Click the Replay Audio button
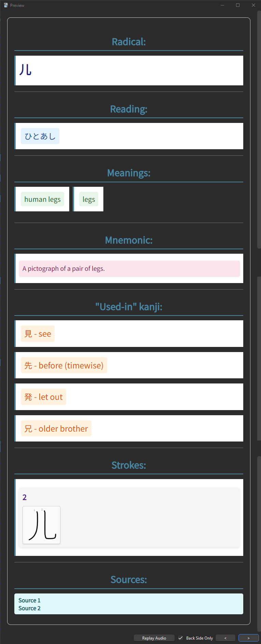The width and height of the screenshot is (261, 644). (x=154, y=638)
